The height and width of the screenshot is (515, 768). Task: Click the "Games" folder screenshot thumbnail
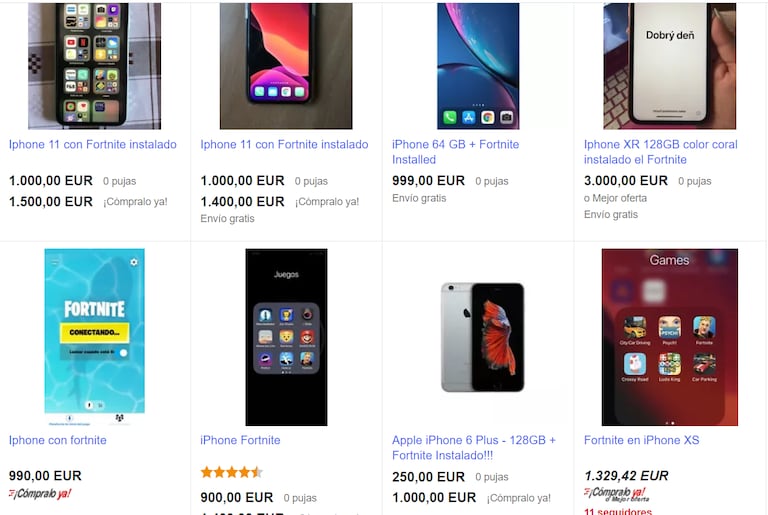click(x=670, y=337)
